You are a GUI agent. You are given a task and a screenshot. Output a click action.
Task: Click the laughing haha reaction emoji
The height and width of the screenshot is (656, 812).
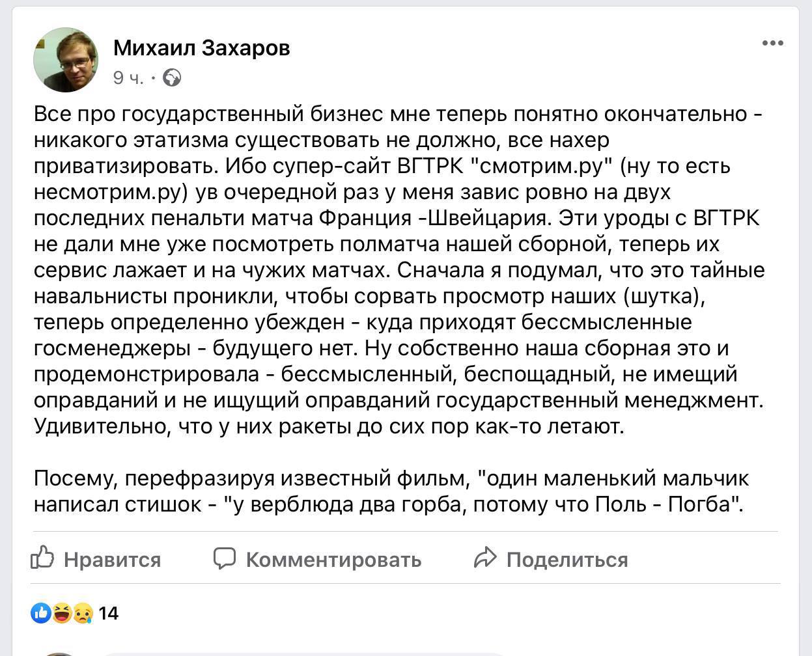tap(62, 612)
